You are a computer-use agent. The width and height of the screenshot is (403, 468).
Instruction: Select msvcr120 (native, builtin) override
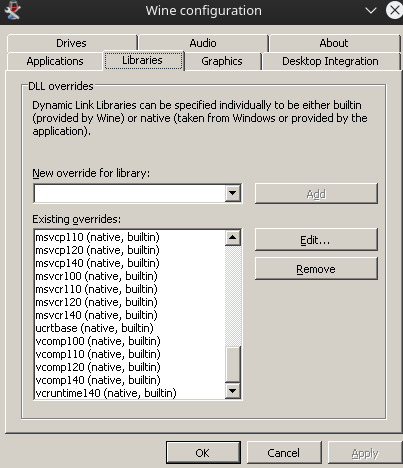click(x=130, y=302)
